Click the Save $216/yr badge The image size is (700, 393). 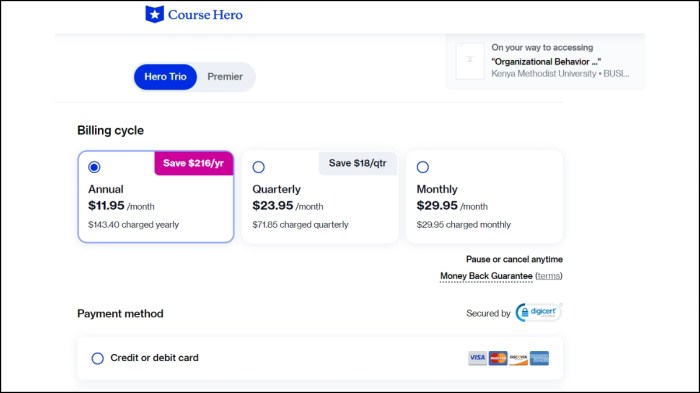194,163
